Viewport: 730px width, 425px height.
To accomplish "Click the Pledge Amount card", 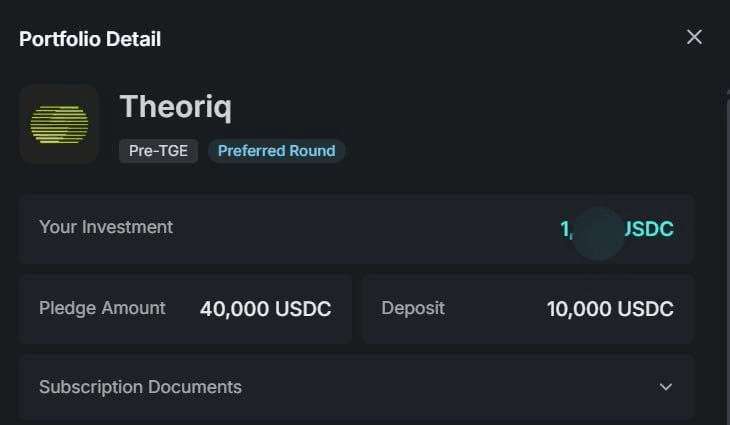I will coord(186,309).
